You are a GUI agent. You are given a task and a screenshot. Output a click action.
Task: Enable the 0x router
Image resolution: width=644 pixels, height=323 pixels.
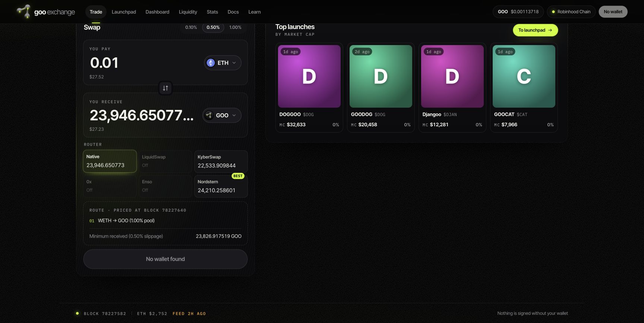pos(110,186)
